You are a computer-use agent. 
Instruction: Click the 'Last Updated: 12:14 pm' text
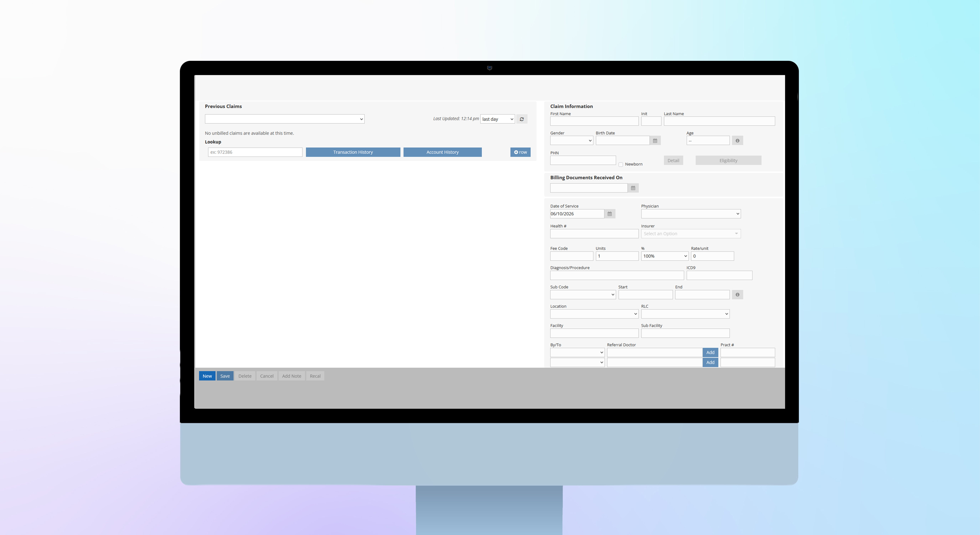pos(456,119)
